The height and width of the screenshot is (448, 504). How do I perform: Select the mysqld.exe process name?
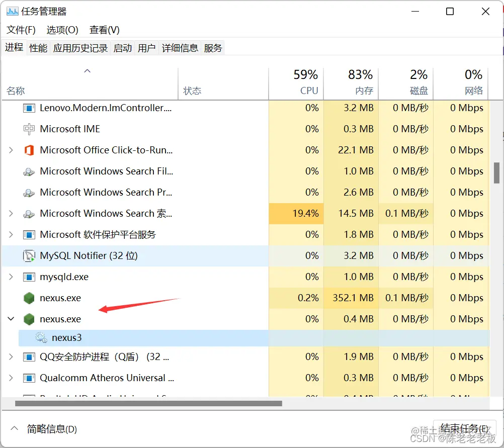click(x=64, y=277)
